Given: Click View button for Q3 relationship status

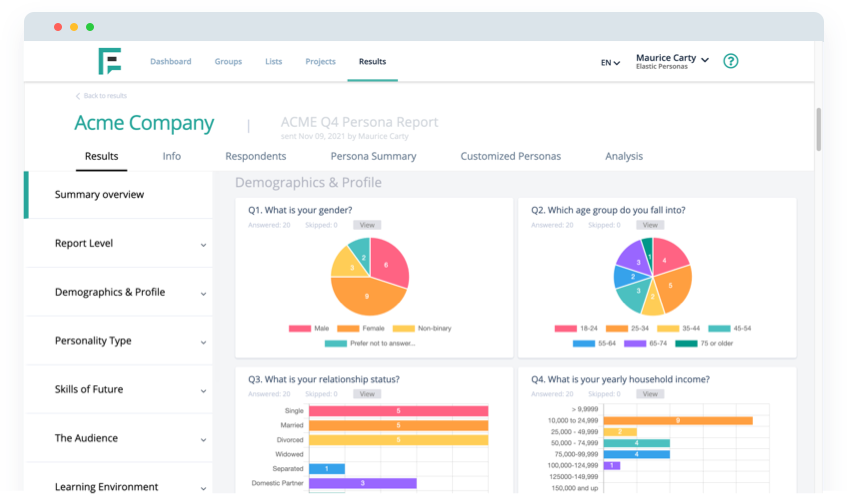Looking at the screenshot, I should click(x=367, y=394).
